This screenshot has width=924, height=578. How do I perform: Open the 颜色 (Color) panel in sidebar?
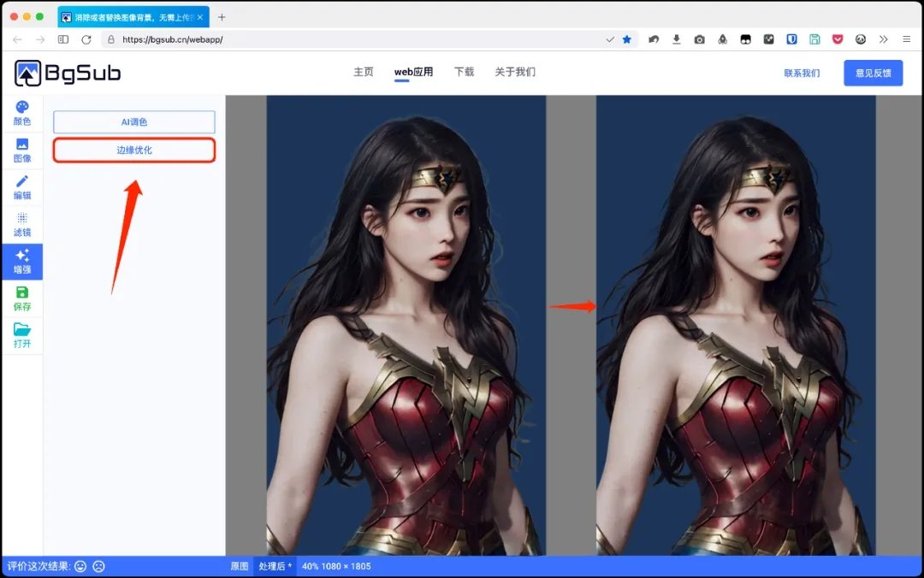coord(21,112)
